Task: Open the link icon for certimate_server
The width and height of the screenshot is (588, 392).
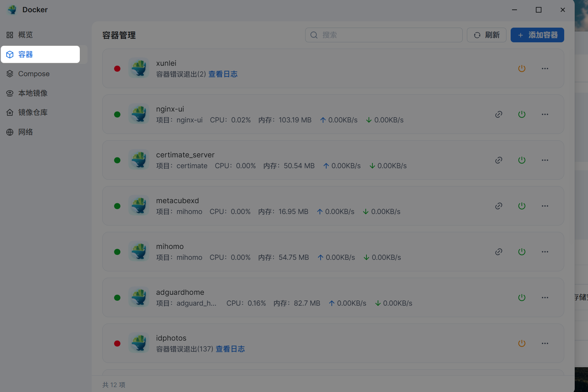Action: [x=499, y=160]
